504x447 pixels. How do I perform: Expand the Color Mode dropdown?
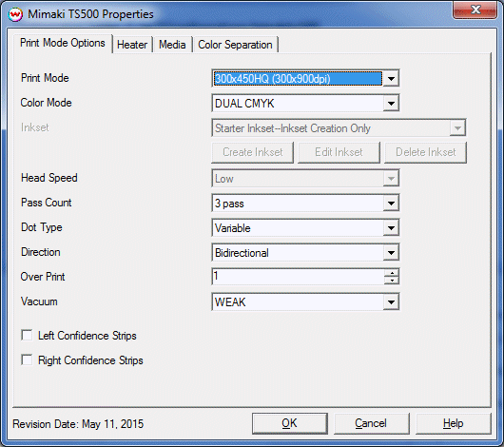point(391,104)
